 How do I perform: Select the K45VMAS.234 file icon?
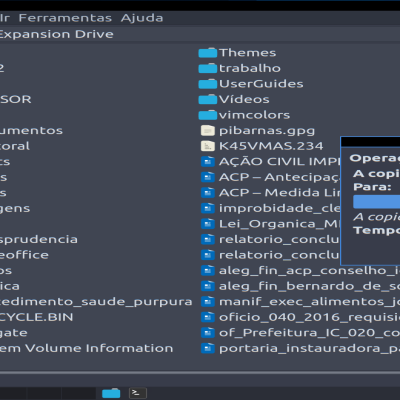point(208,146)
